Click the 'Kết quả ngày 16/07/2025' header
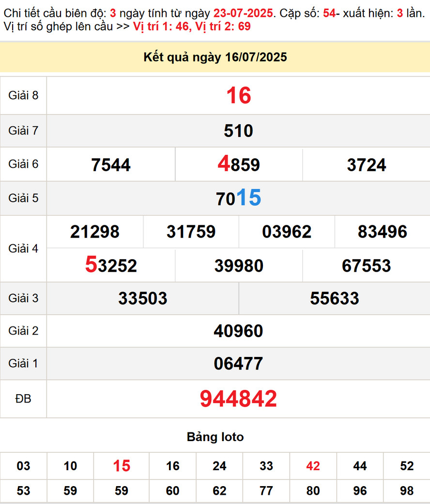 click(x=215, y=58)
